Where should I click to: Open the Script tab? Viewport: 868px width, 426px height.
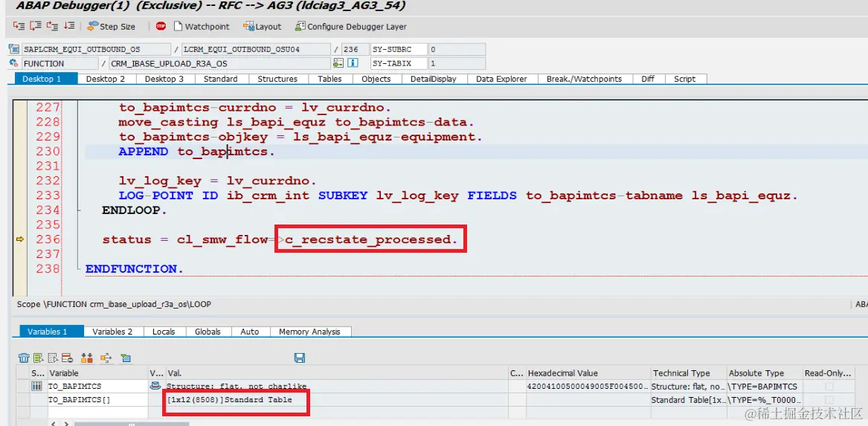685,79
